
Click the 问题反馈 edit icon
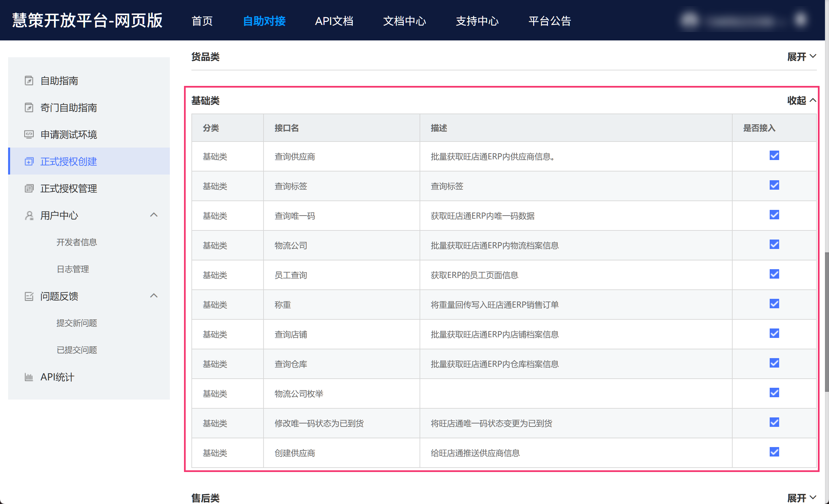pos(29,296)
